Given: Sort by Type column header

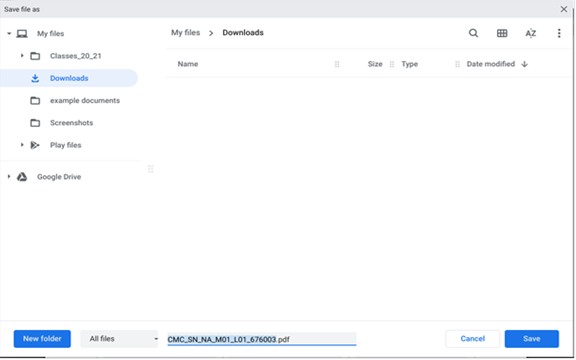Looking at the screenshot, I should point(410,64).
